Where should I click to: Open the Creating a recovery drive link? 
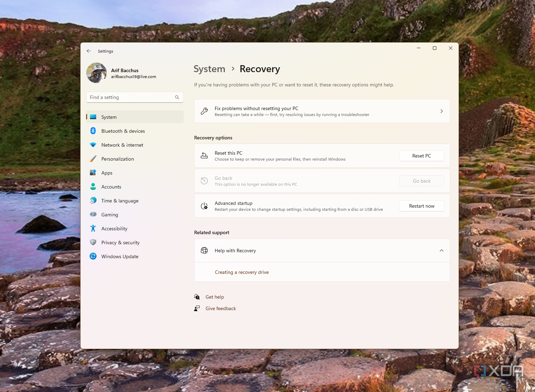(x=242, y=272)
